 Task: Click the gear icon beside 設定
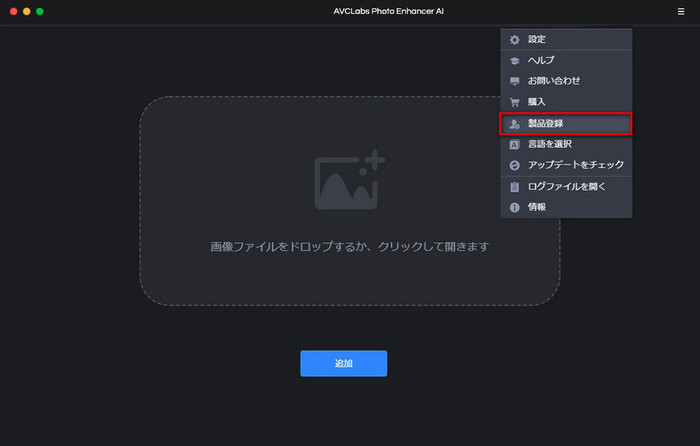point(514,40)
